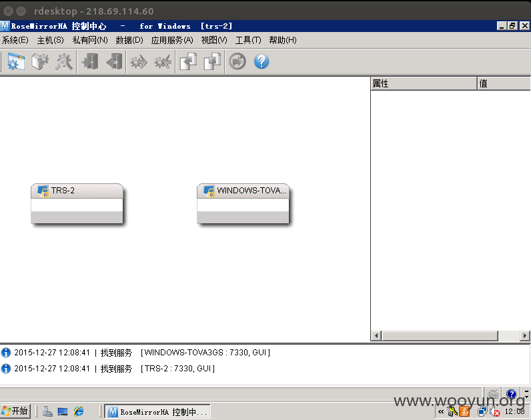Open the 工具(T) menu
531x420 pixels.
[248, 40]
